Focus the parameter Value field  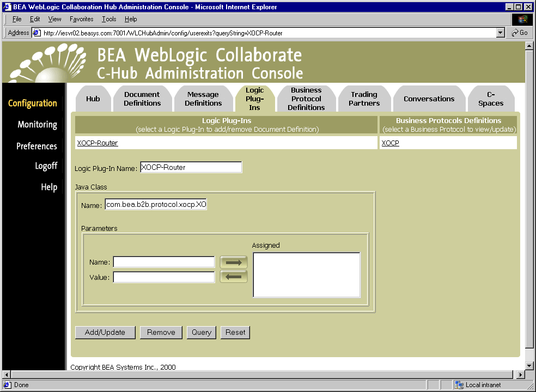[x=164, y=277]
